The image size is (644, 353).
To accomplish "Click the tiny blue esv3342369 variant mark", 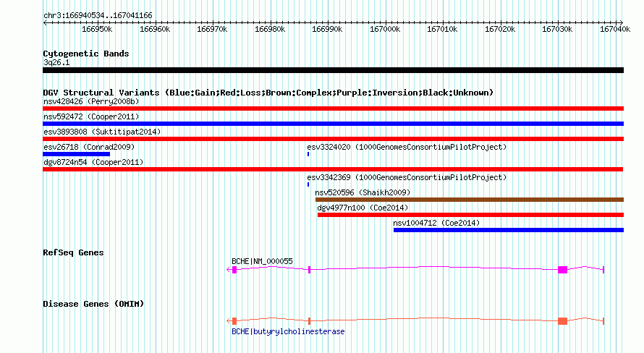I will coord(308,184).
